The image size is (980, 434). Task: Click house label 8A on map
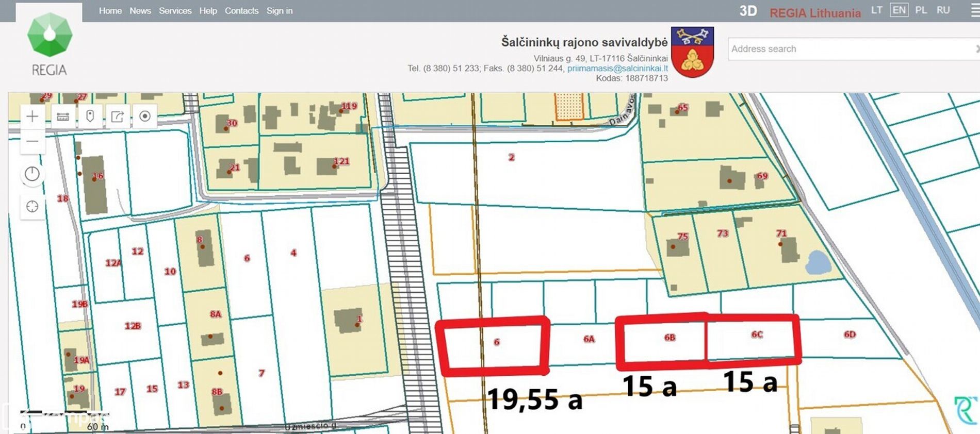(x=216, y=314)
